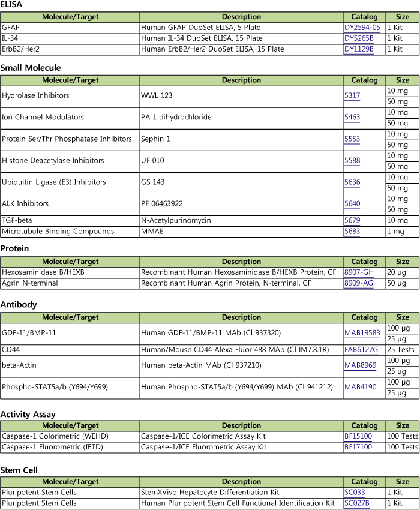Open catalog link DY1129B
Viewport: 420px width, 510px height.
(359, 49)
